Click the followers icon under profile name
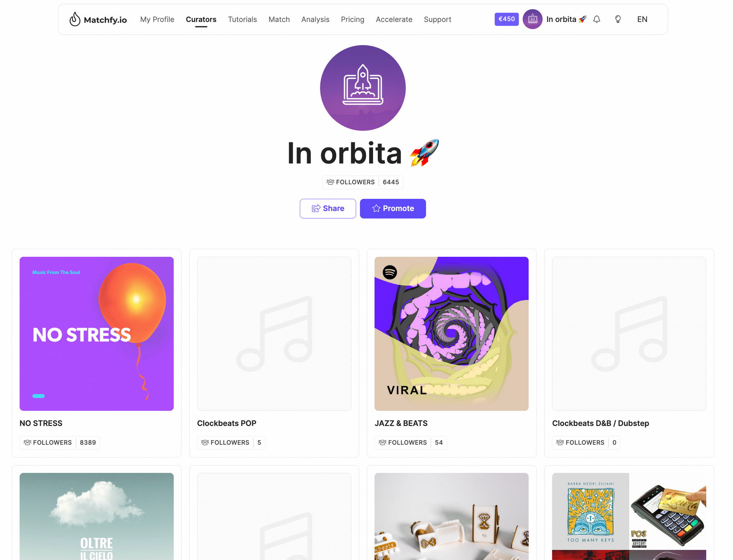This screenshot has height=560, width=733. [330, 182]
